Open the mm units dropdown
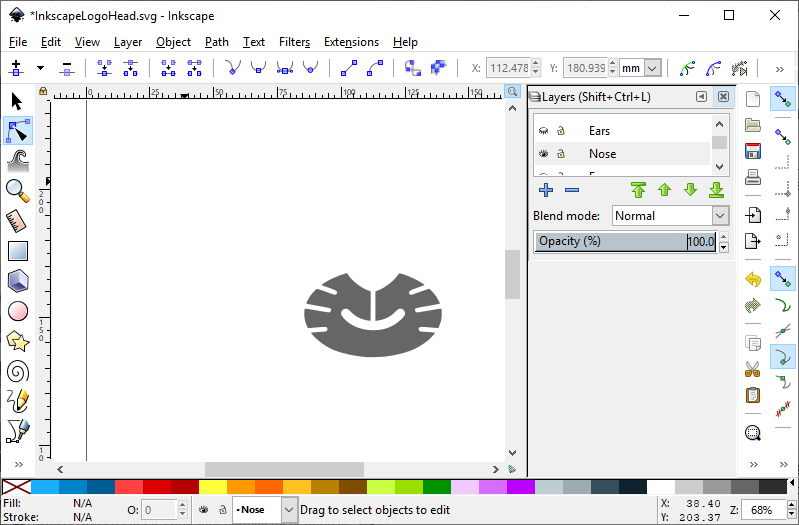Image resolution: width=799 pixels, height=525 pixels. pos(653,68)
